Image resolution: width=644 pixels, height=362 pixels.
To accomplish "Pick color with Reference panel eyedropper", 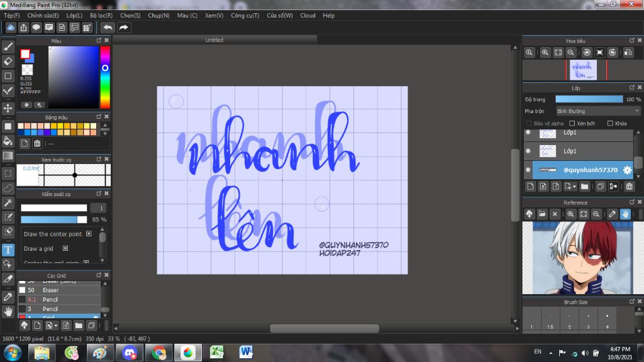I will point(613,214).
